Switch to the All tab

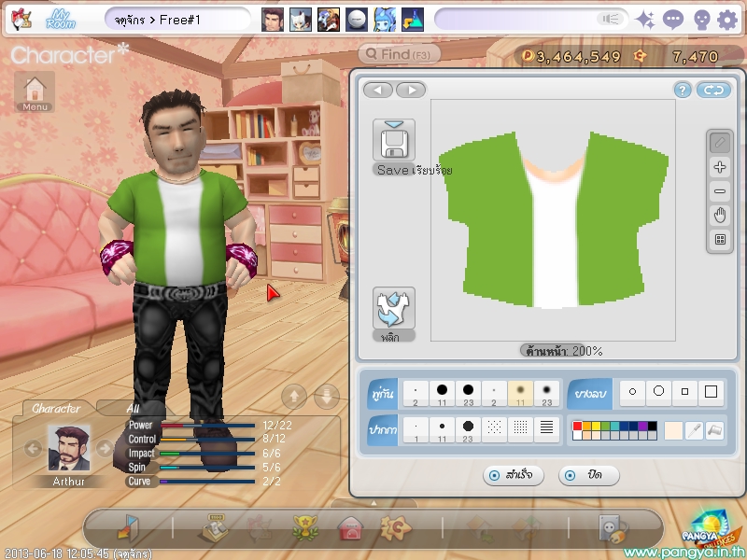[133, 408]
